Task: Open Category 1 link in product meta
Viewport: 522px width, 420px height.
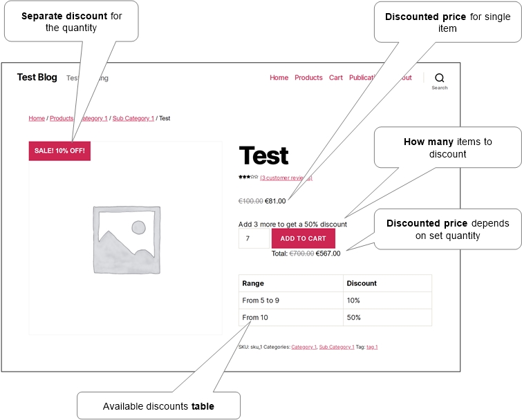Action: (304, 347)
